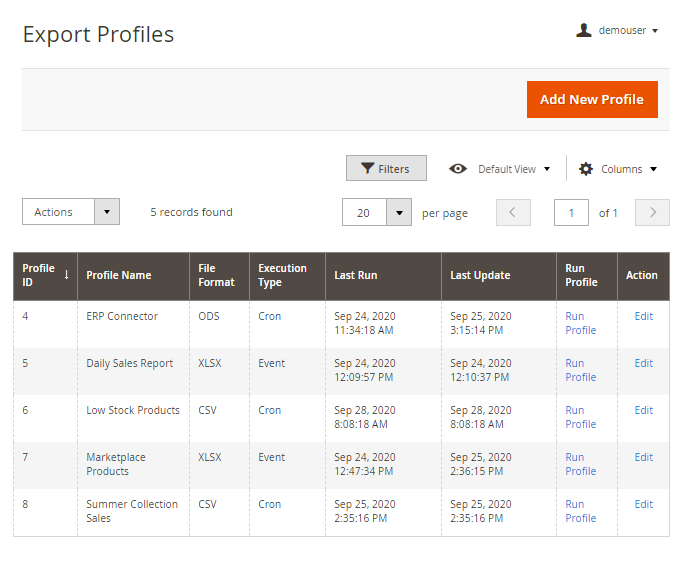Click Cron link for Low Stock Products
This screenshot has height=562, width=685.
(x=270, y=410)
